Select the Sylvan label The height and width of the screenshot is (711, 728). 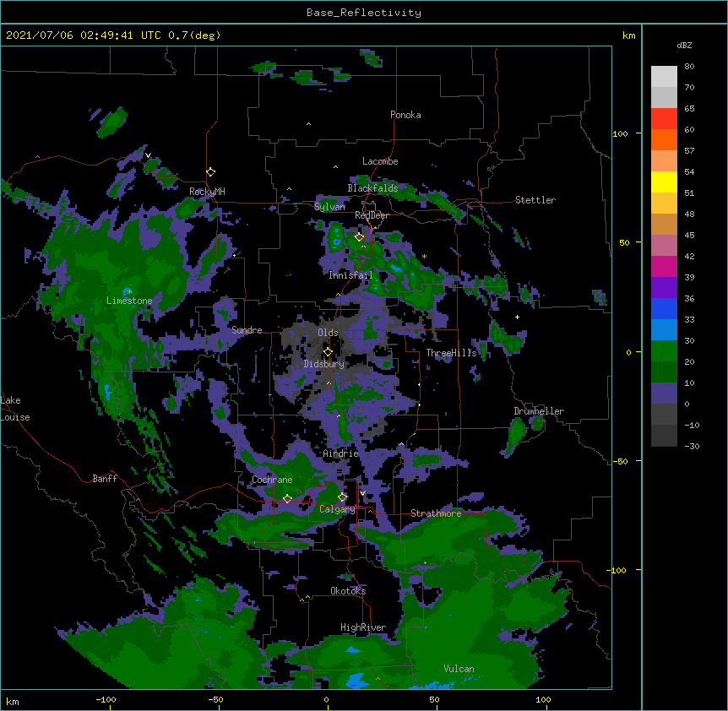tap(329, 207)
